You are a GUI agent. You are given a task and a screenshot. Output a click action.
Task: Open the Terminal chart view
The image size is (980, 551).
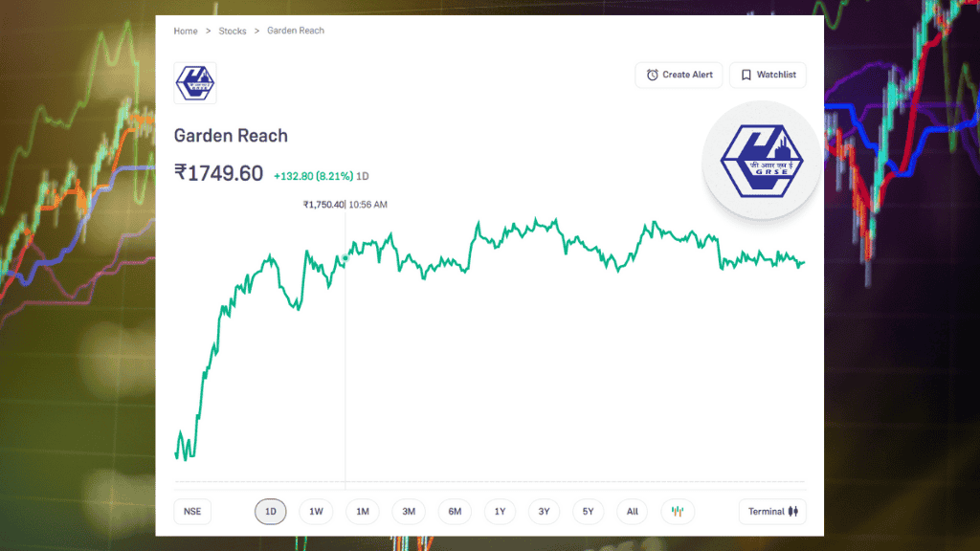click(772, 512)
